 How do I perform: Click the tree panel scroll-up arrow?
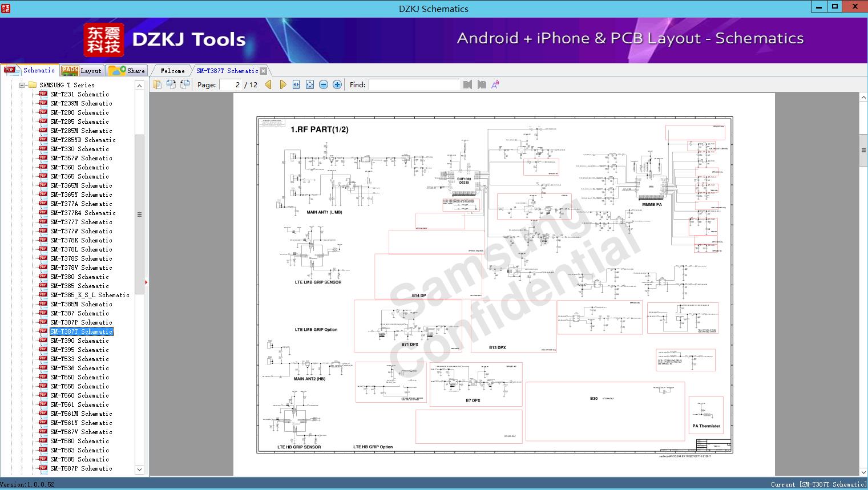140,86
